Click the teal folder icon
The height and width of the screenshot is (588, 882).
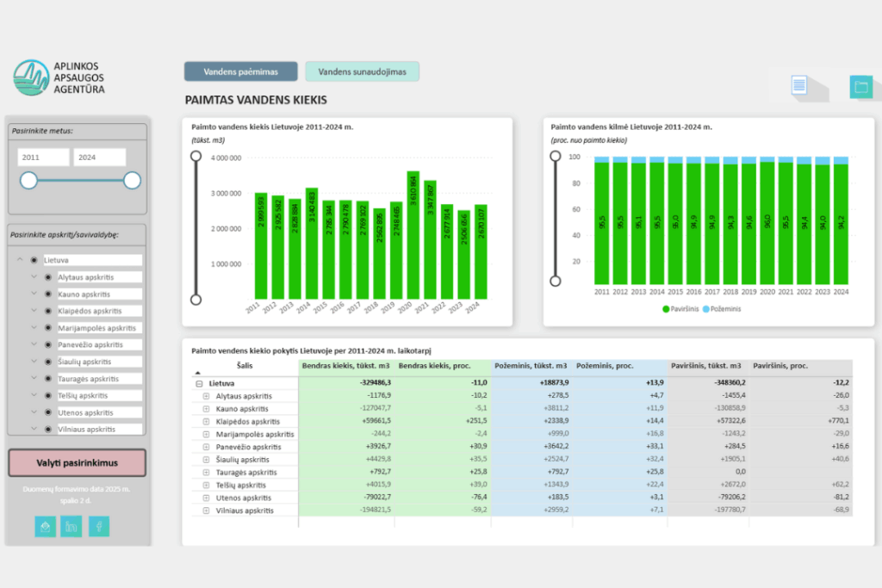(860, 86)
